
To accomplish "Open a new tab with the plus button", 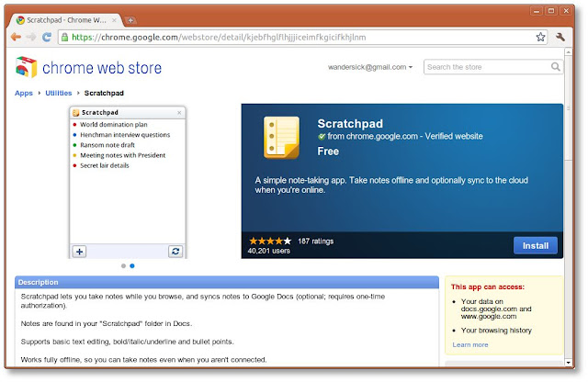I will (130, 20).
